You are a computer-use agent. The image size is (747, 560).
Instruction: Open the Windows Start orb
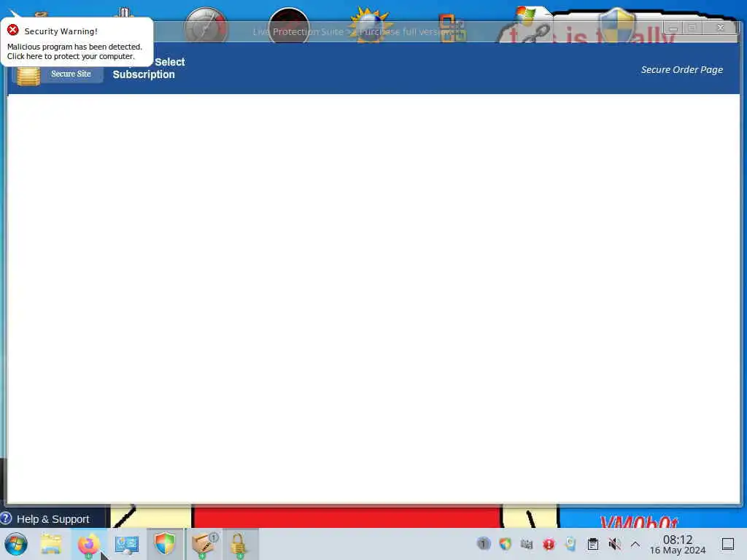pyautogui.click(x=16, y=544)
